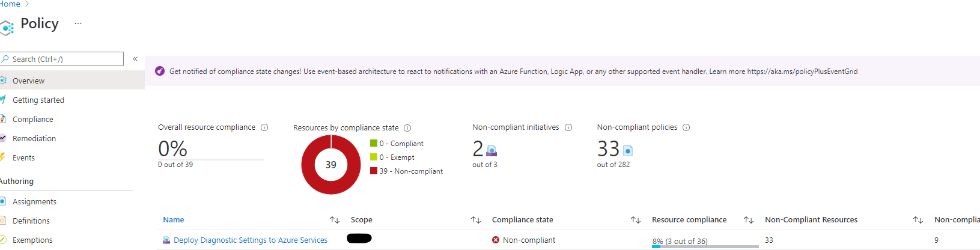The height and width of the screenshot is (250, 980).
Task: Click the 'out of 3' initiatives text
Action: 485,165
